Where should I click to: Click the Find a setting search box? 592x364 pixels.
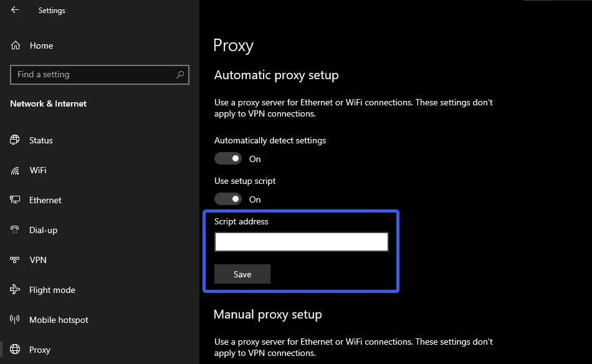coord(93,75)
